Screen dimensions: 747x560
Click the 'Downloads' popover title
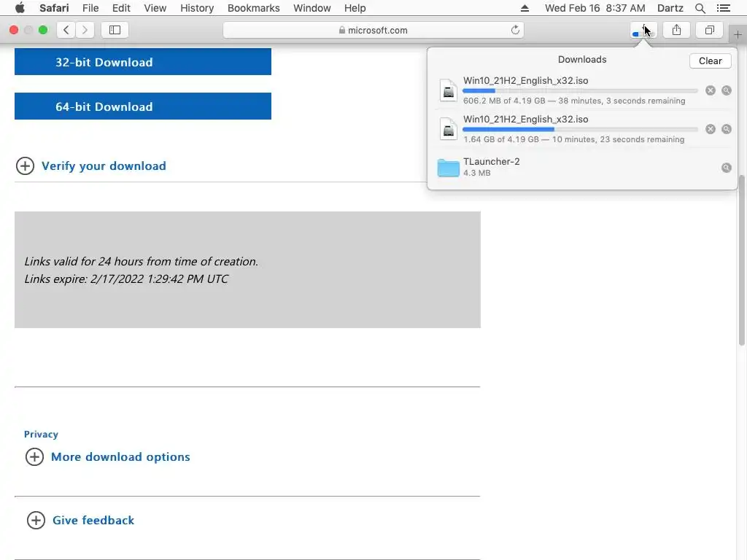(582, 60)
